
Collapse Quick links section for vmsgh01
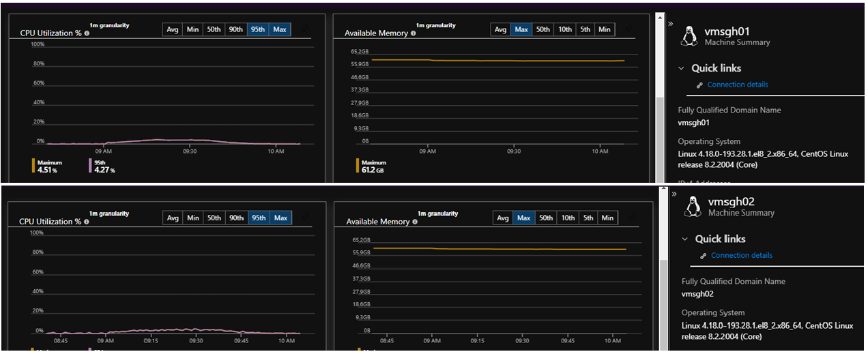[x=681, y=68]
